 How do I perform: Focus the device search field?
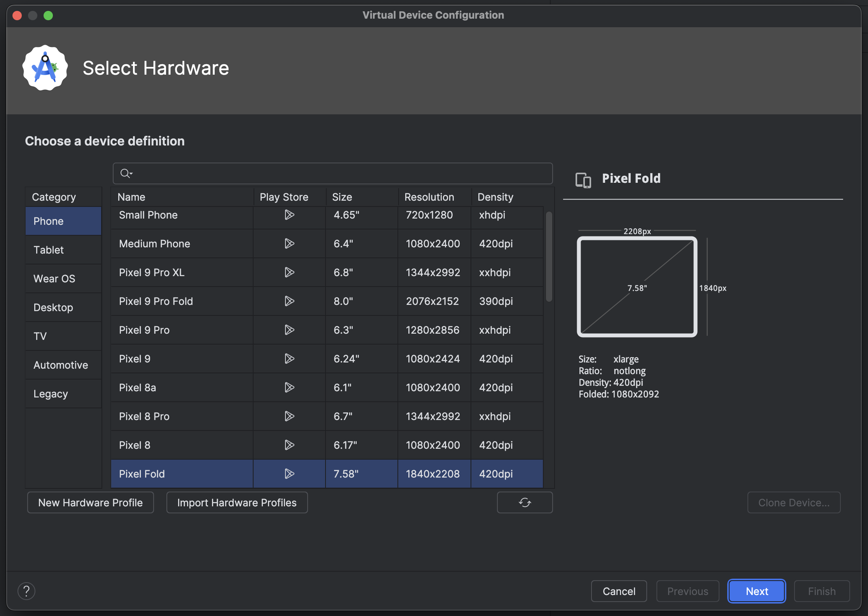point(333,173)
